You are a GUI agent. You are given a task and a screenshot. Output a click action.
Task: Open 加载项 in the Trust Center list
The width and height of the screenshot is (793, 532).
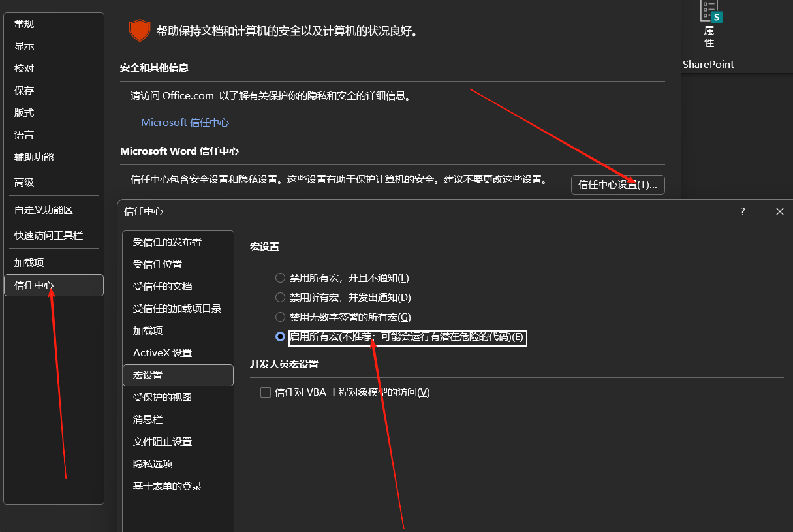point(178,331)
